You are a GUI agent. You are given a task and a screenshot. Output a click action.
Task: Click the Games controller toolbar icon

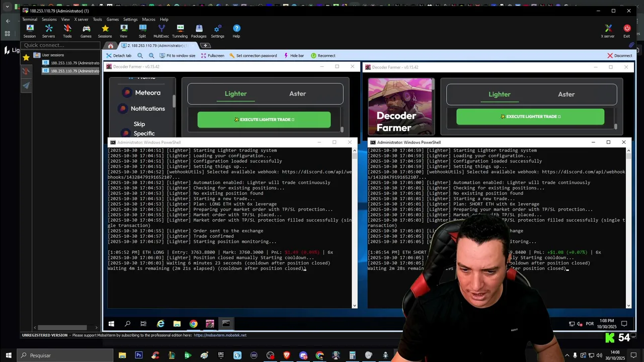pos(86,31)
